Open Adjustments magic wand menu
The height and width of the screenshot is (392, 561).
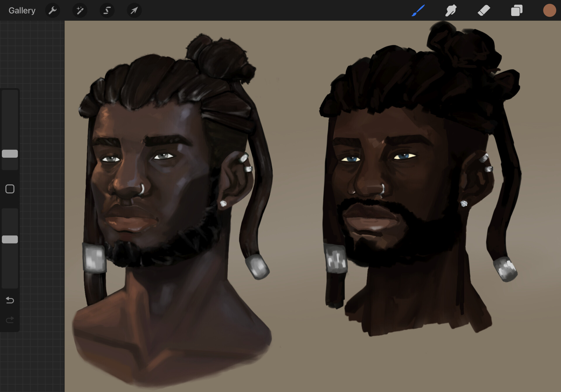click(80, 11)
